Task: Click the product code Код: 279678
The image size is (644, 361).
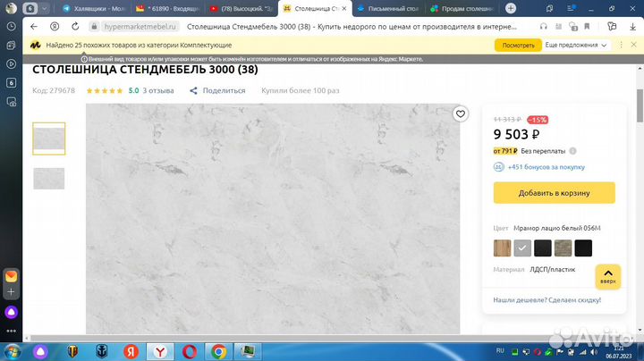Action: pyautogui.click(x=54, y=90)
